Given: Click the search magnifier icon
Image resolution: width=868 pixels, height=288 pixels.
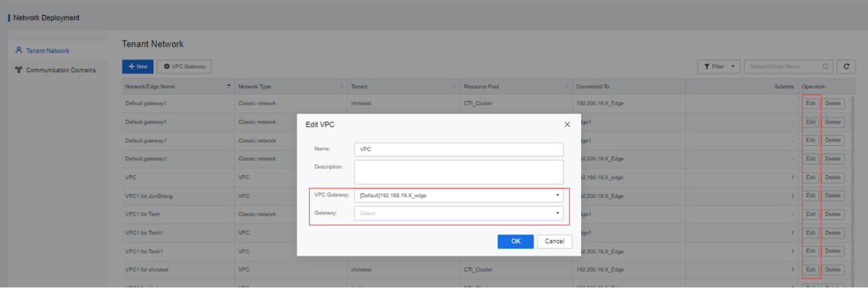Looking at the screenshot, I should point(825,66).
